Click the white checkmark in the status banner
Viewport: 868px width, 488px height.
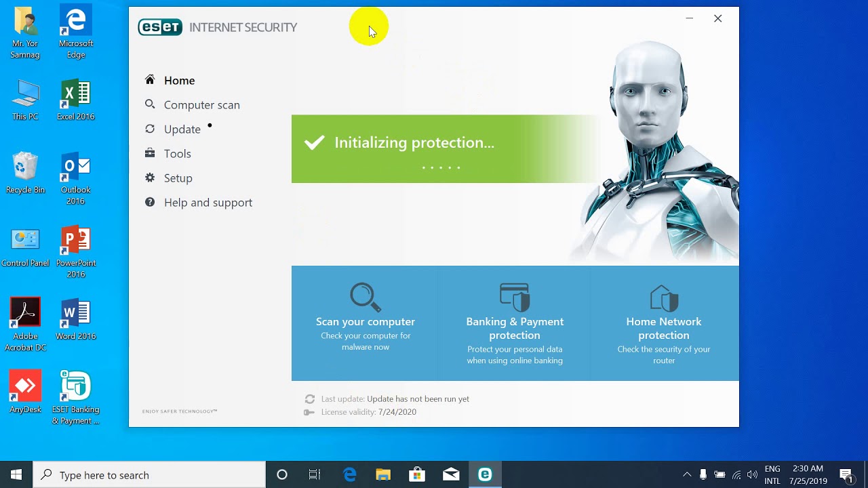[x=314, y=142]
